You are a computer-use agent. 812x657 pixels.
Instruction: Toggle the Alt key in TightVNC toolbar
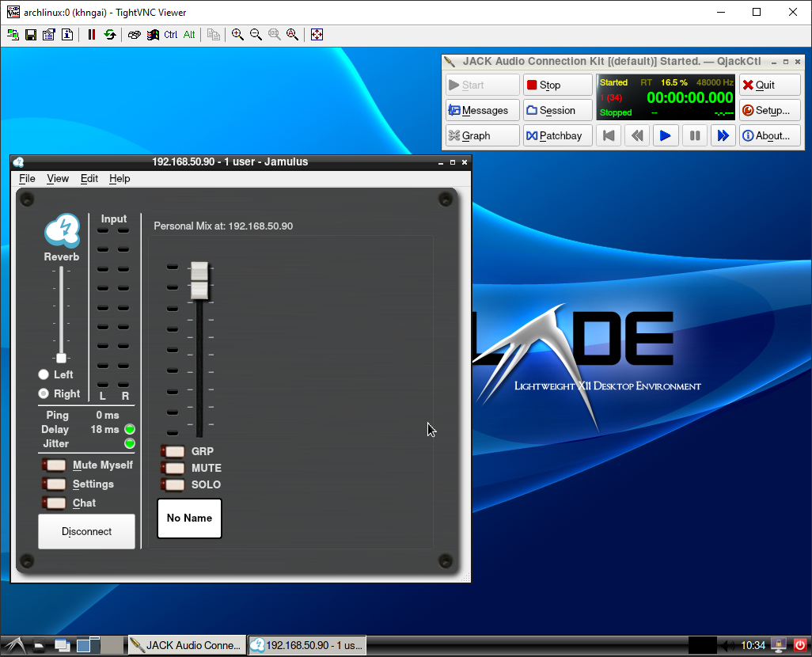tap(189, 35)
